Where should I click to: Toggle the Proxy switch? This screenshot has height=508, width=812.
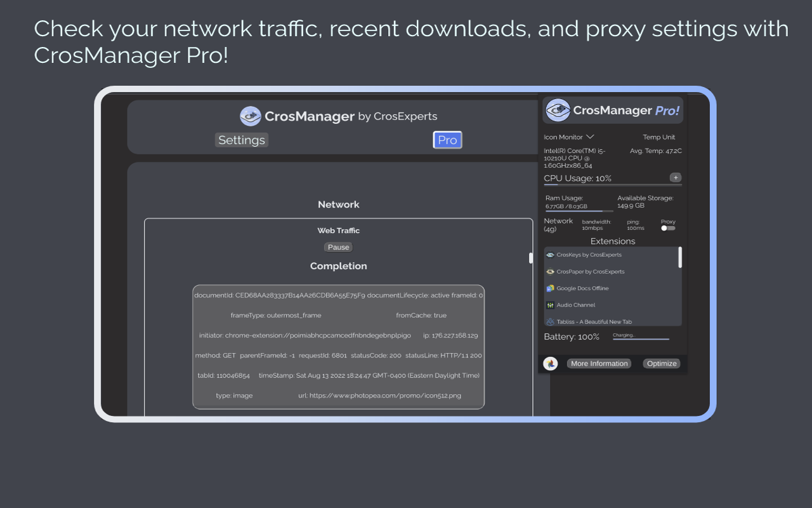[668, 228]
